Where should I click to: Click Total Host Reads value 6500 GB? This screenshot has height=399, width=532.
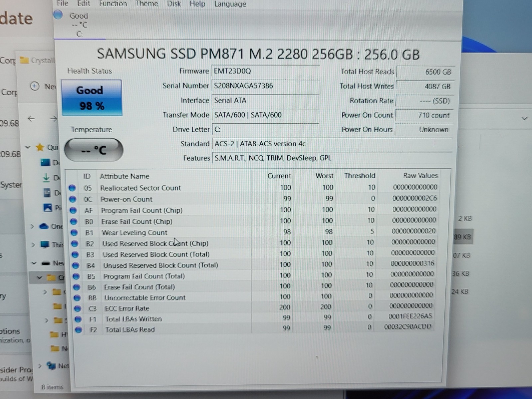(x=425, y=72)
